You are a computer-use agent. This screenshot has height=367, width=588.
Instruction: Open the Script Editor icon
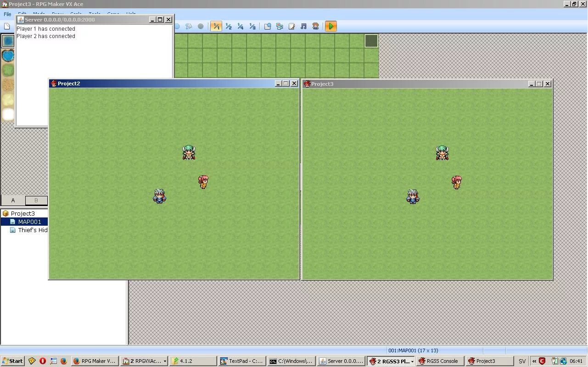click(x=291, y=26)
